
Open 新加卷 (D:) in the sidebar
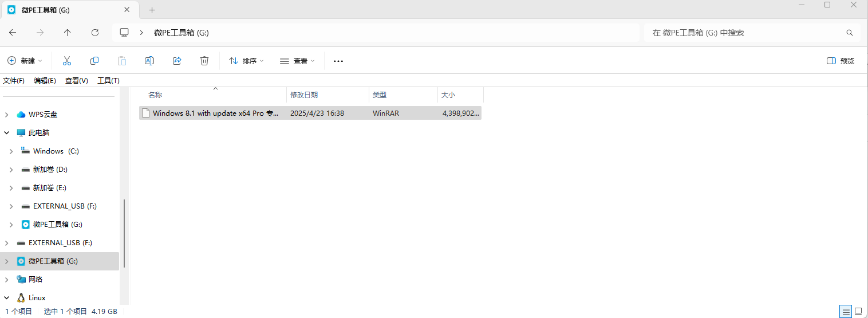[x=50, y=170]
